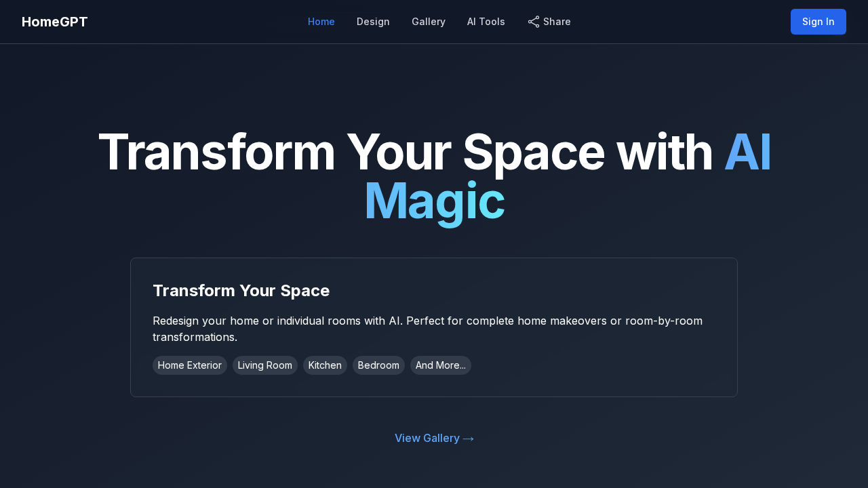Click the And More... tag

[440, 365]
